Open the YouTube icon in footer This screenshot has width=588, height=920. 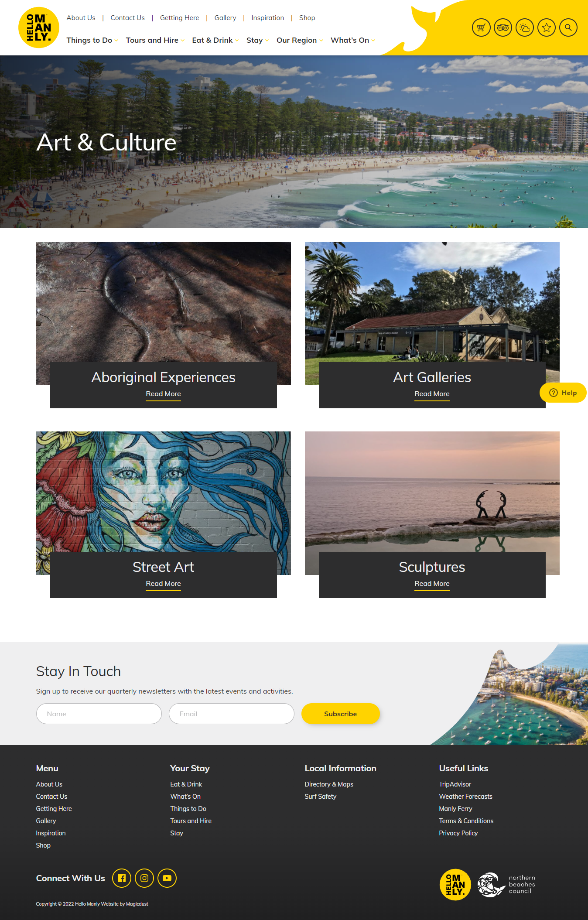coord(167,878)
